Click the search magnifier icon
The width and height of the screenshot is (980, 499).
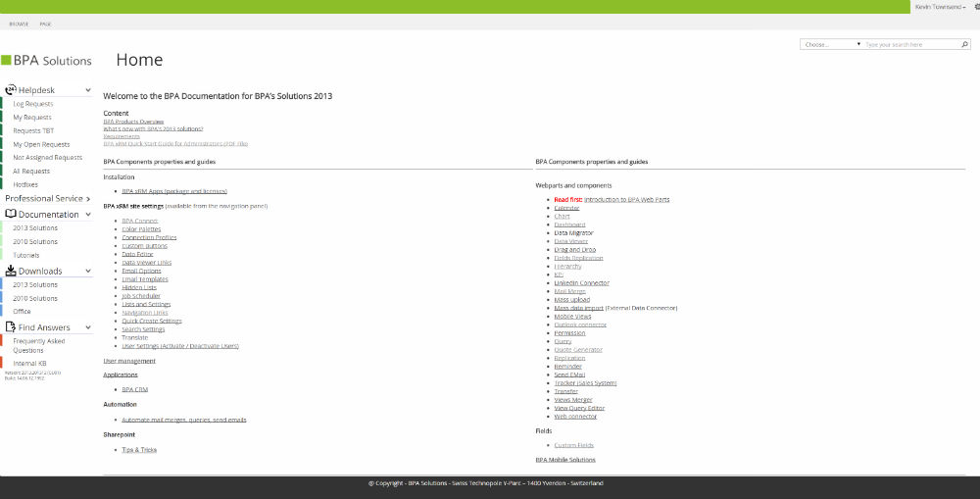click(x=963, y=44)
